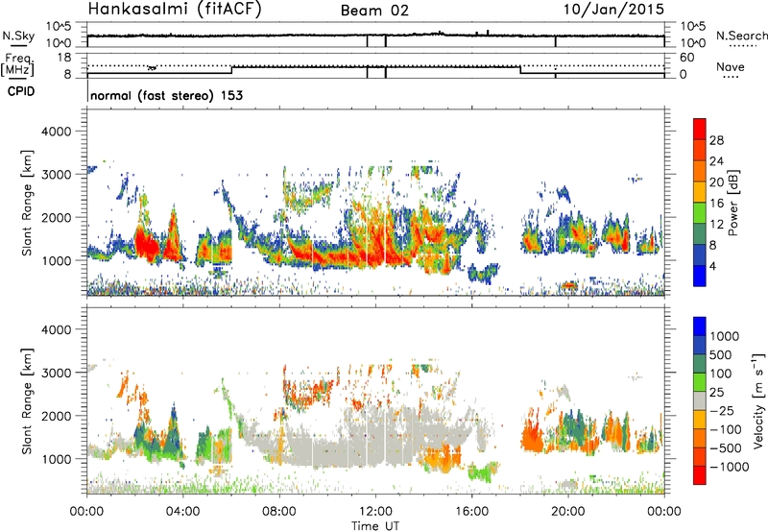Click the red bottom of velocity colorbar

(x=700, y=475)
